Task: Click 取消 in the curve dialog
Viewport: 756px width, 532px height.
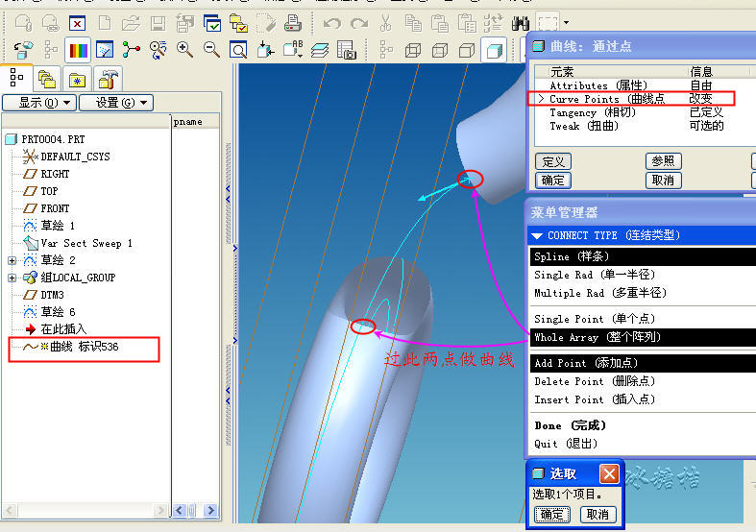Action: click(663, 181)
